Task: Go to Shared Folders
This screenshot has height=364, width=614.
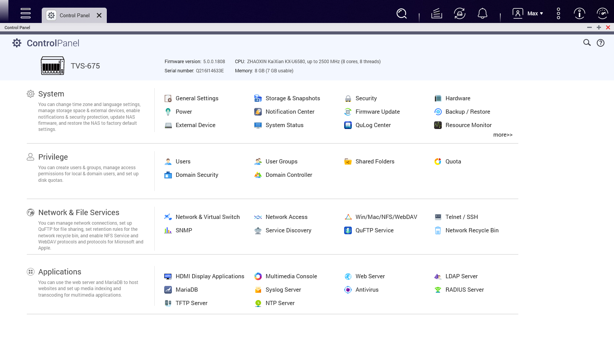Action: [374, 162]
